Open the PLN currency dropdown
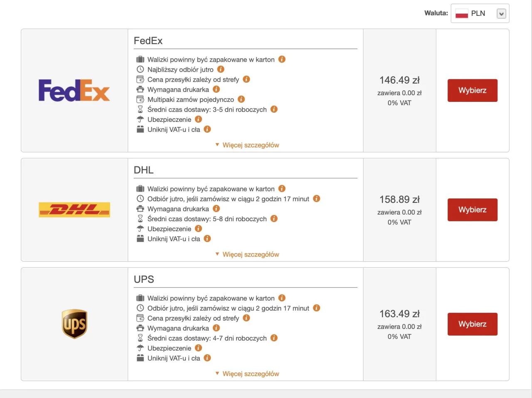 [480, 13]
